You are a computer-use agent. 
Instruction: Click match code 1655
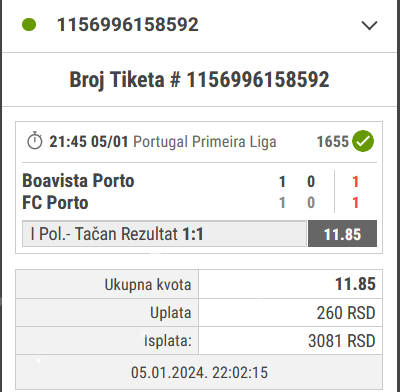pyautogui.click(x=332, y=142)
